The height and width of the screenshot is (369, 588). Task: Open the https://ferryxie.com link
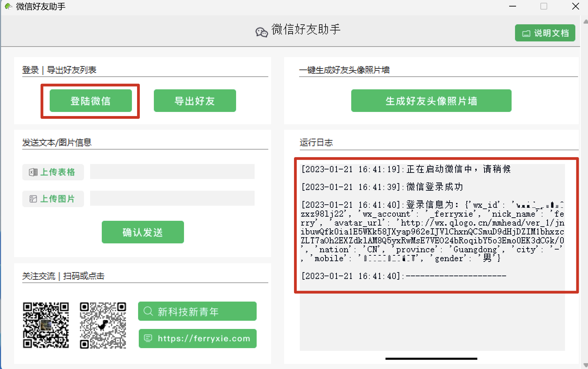(x=197, y=338)
